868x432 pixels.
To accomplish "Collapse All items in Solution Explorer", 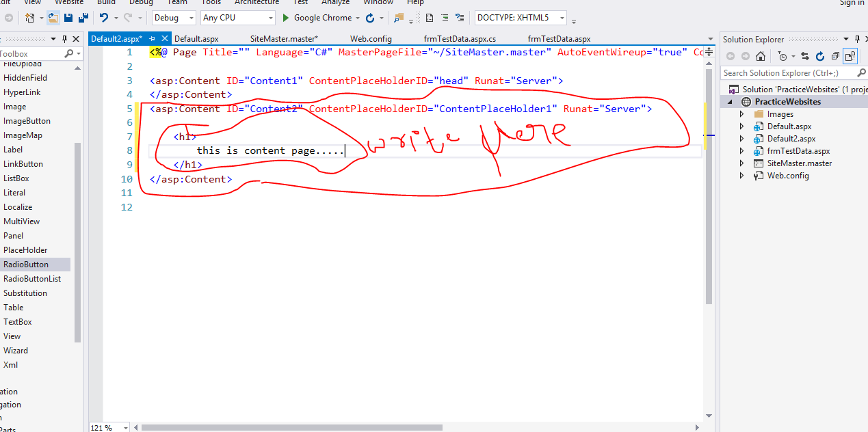I will click(x=834, y=56).
